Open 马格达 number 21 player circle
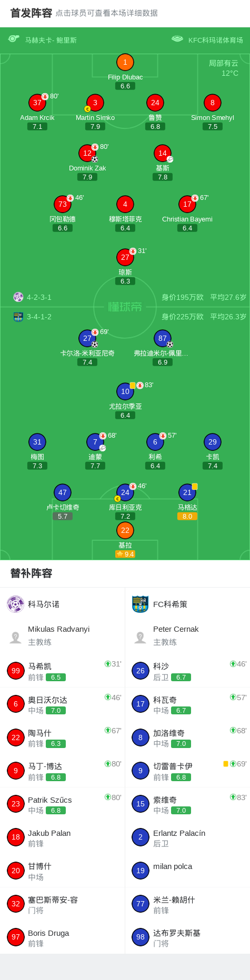 point(187,492)
